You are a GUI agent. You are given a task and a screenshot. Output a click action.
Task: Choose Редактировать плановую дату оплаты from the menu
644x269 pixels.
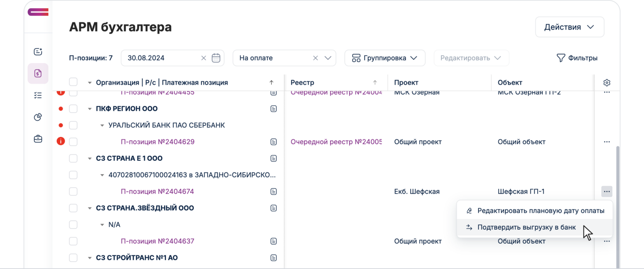click(x=540, y=211)
